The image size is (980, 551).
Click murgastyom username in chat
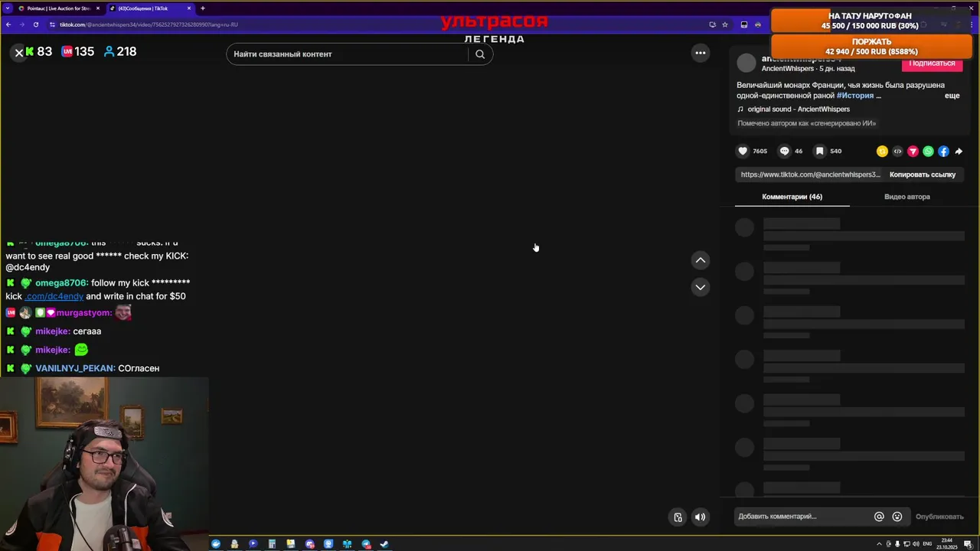click(x=84, y=313)
